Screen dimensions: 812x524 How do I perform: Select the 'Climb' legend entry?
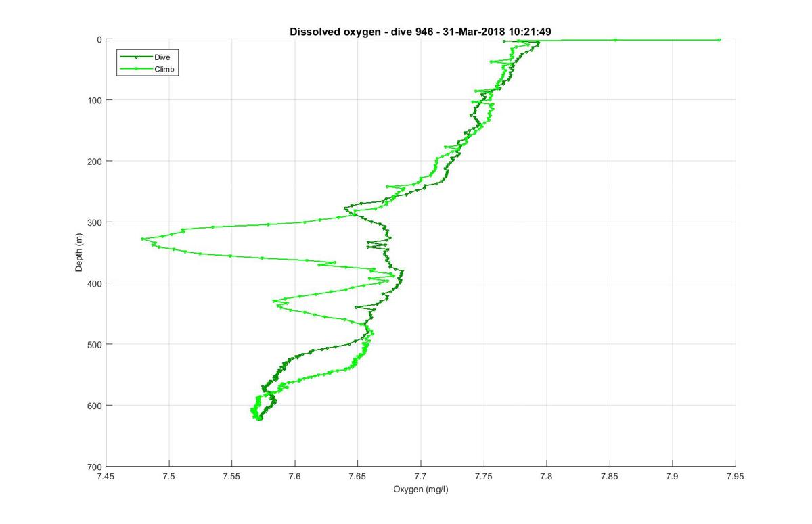[164, 69]
